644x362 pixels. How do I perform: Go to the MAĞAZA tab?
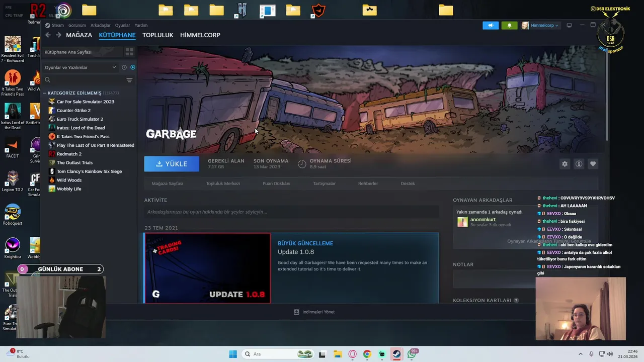79,35
